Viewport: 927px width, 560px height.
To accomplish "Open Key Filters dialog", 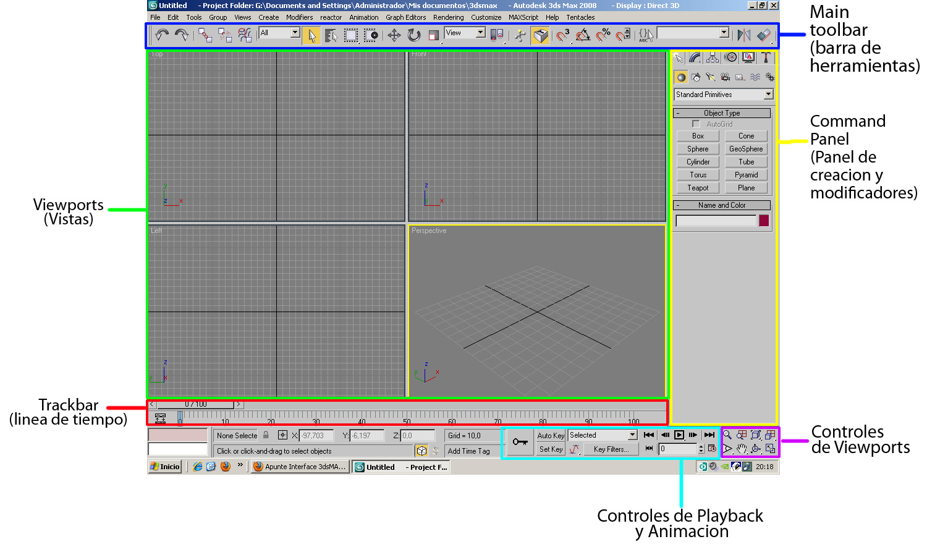I will 611,449.
